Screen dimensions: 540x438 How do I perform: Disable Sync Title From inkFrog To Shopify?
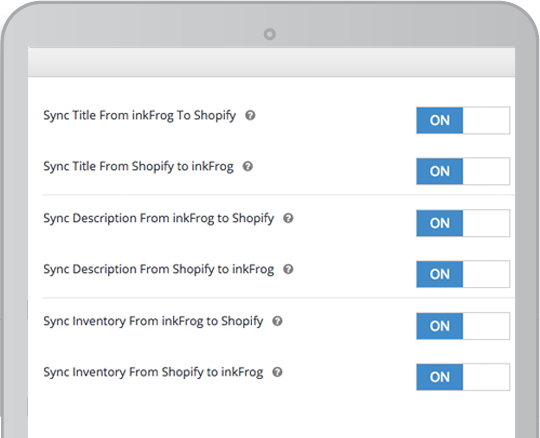(x=463, y=120)
